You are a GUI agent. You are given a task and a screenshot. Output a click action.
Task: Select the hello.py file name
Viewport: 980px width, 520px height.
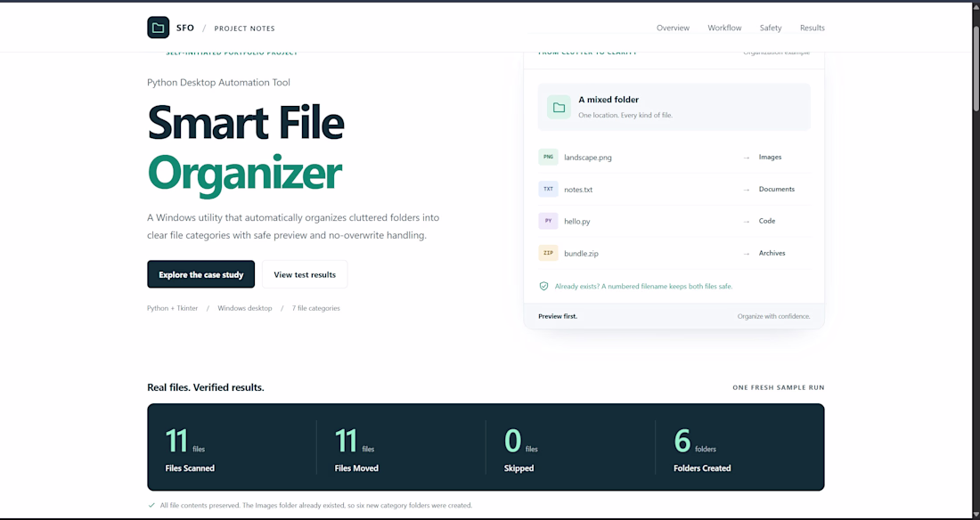tap(577, 221)
